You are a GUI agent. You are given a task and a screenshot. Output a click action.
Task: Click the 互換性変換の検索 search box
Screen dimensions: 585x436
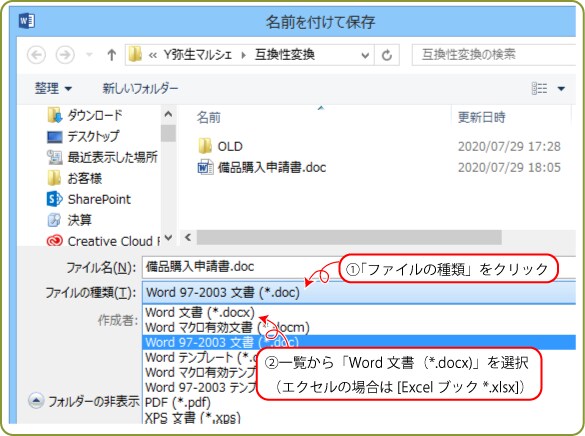coord(494,55)
